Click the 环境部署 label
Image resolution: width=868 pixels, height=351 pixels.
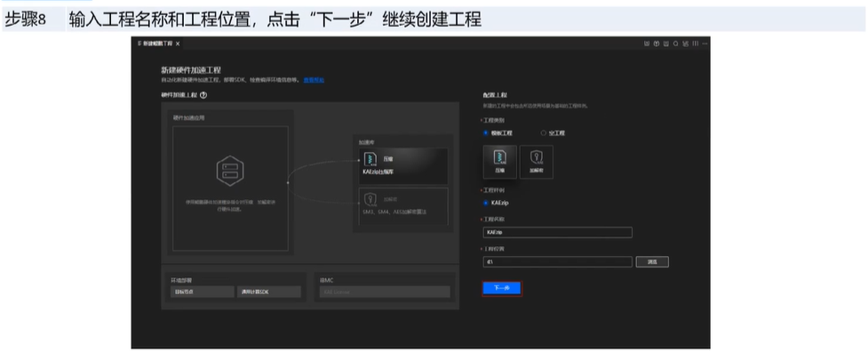pyautogui.click(x=181, y=280)
